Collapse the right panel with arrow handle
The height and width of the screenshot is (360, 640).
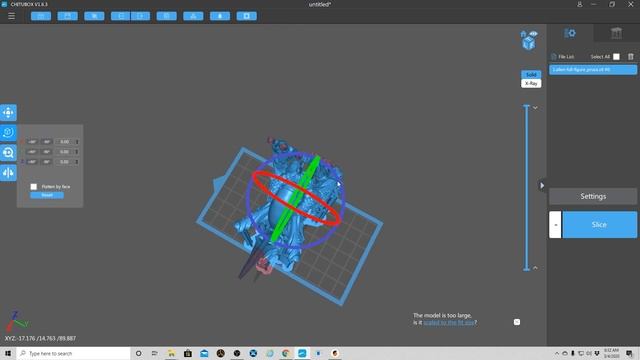(542, 185)
